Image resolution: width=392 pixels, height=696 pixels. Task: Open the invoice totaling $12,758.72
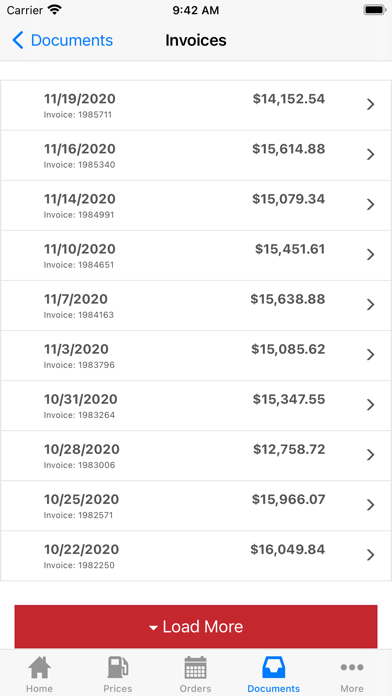(x=196, y=456)
